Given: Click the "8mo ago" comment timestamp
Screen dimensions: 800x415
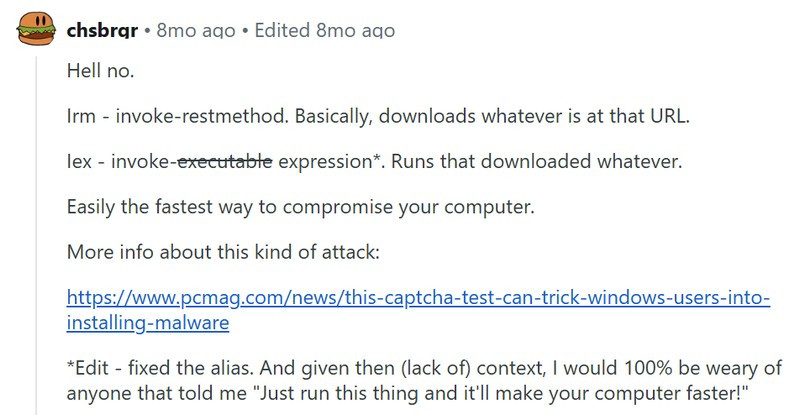Looking at the screenshot, I should tap(196, 30).
